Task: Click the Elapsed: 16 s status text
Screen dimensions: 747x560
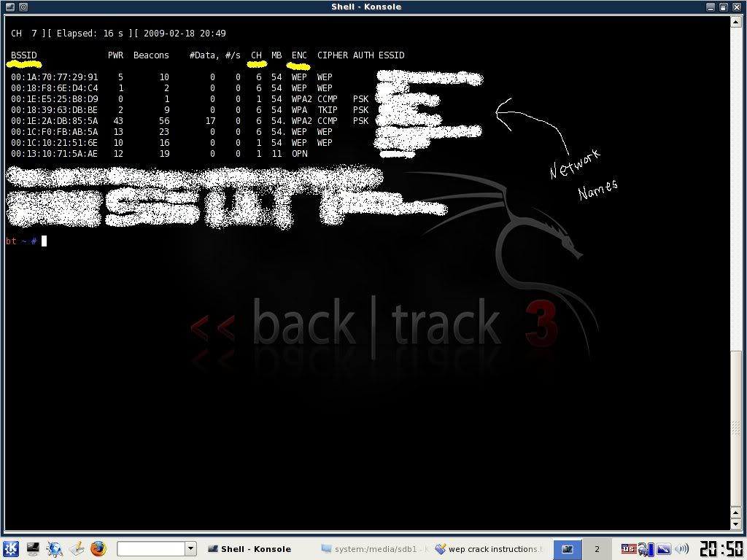Action: pos(90,33)
